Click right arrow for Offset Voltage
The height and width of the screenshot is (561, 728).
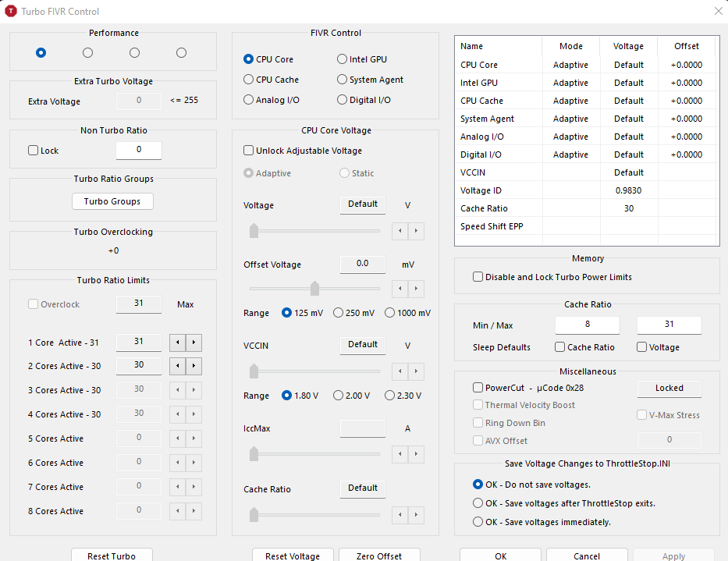(x=417, y=289)
